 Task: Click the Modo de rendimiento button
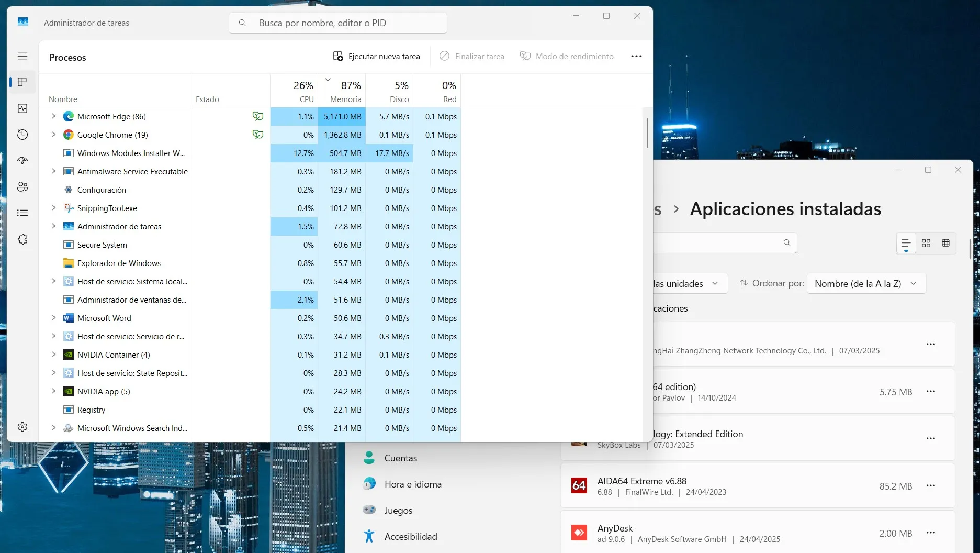567,57
